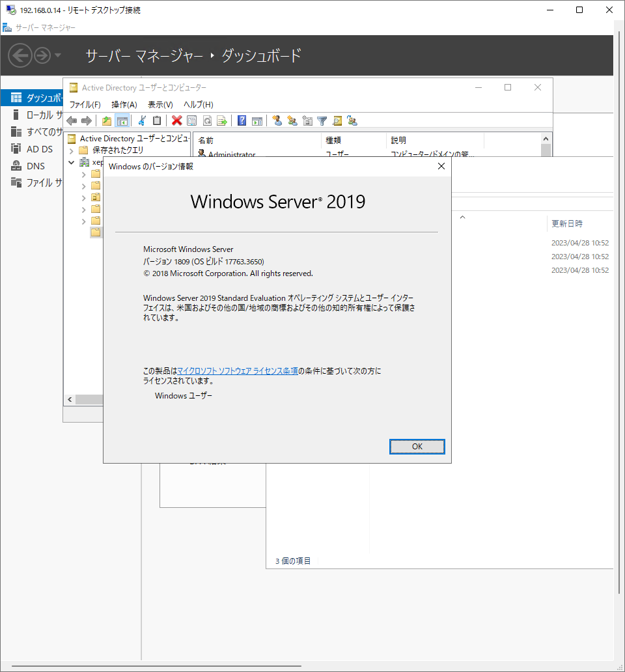Click the remote desktop horizontal scrollbar

[156, 666]
